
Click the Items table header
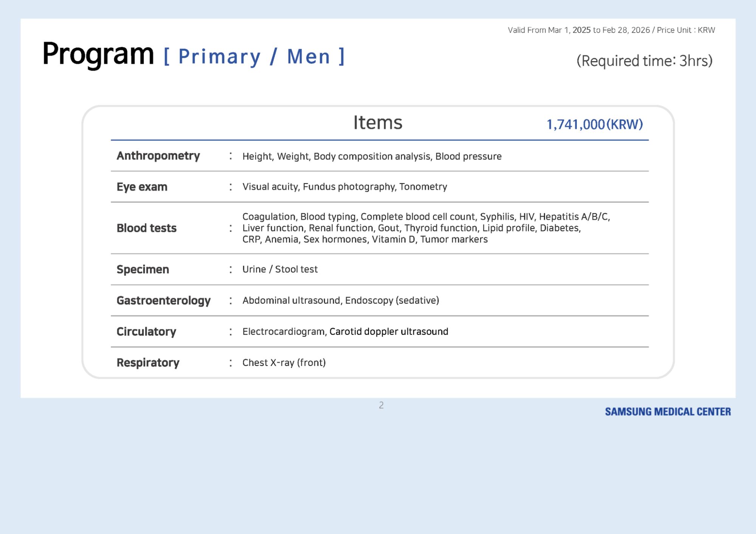coord(378,122)
